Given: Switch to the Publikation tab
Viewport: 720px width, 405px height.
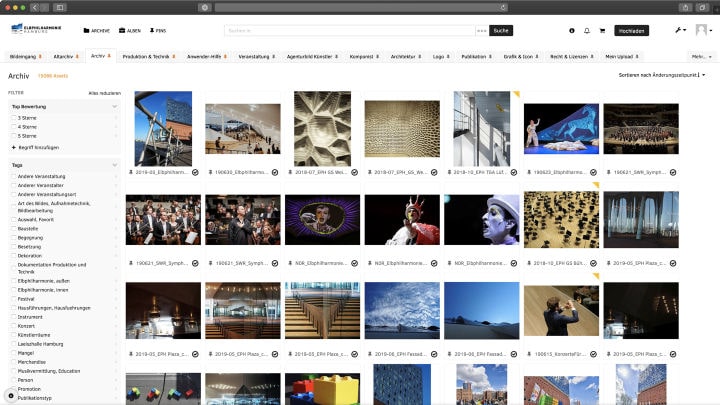Looking at the screenshot, I should (x=473, y=56).
